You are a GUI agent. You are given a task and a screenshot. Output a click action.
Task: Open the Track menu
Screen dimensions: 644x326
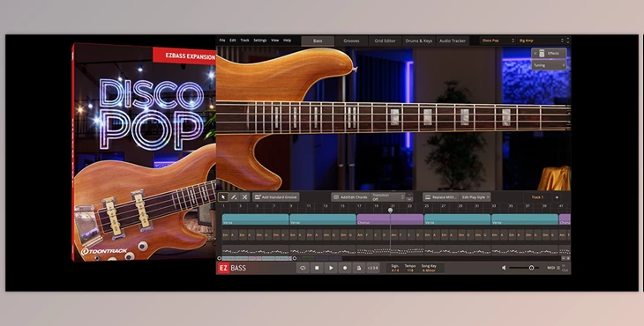[x=244, y=41]
